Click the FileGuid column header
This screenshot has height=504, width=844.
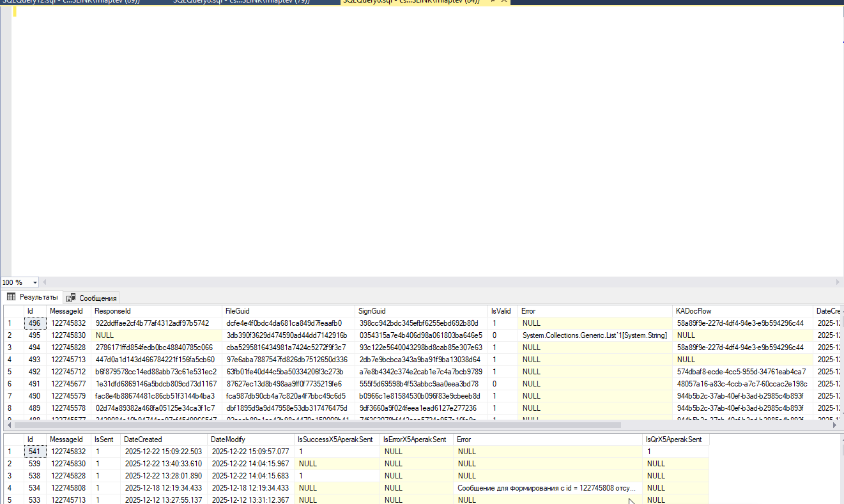coord(289,311)
